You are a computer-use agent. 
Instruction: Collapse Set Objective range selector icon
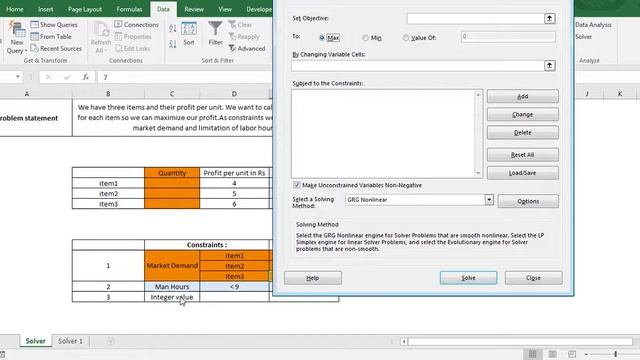click(x=549, y=18)
